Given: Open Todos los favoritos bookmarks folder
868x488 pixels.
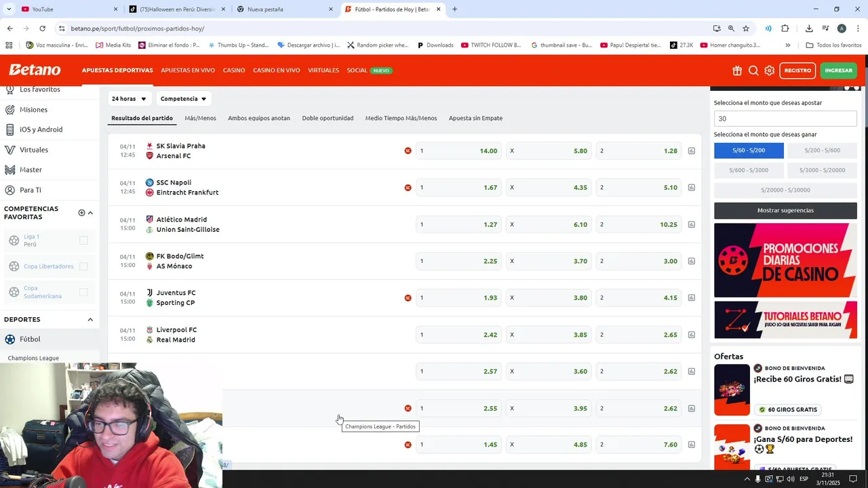Looking at the screenshot, I should [833, 45].
